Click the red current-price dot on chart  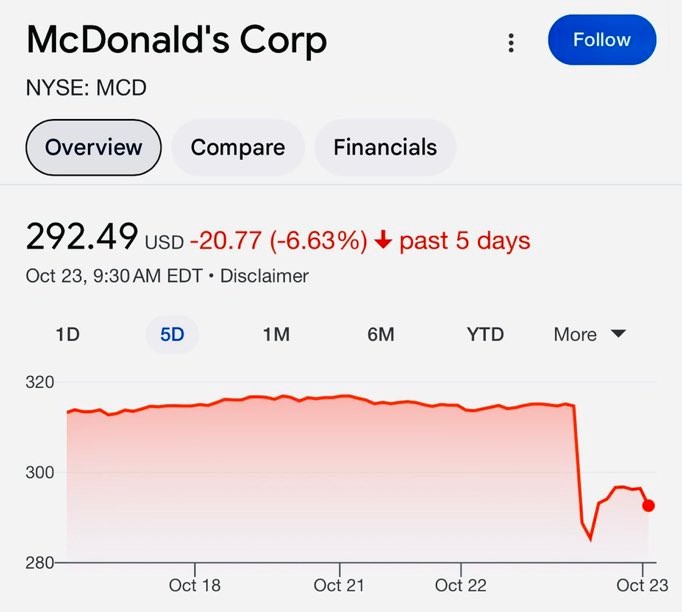[649, 505]
